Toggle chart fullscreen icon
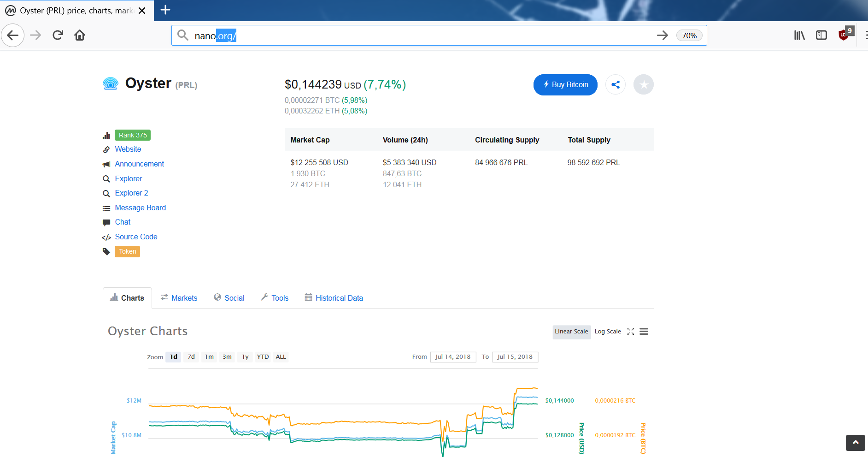 point(631,332)
